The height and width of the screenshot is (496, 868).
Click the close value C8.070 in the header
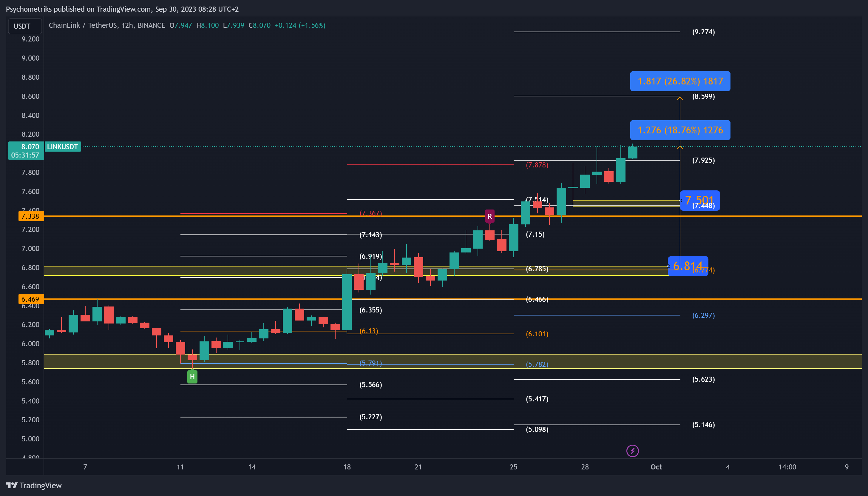coord(260,26)
